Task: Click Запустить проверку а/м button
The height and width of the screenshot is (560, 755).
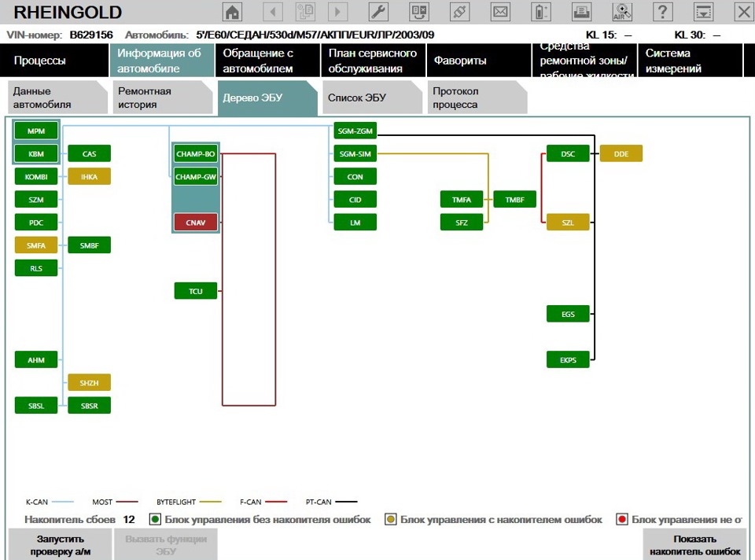Action: tap(61, 544)
